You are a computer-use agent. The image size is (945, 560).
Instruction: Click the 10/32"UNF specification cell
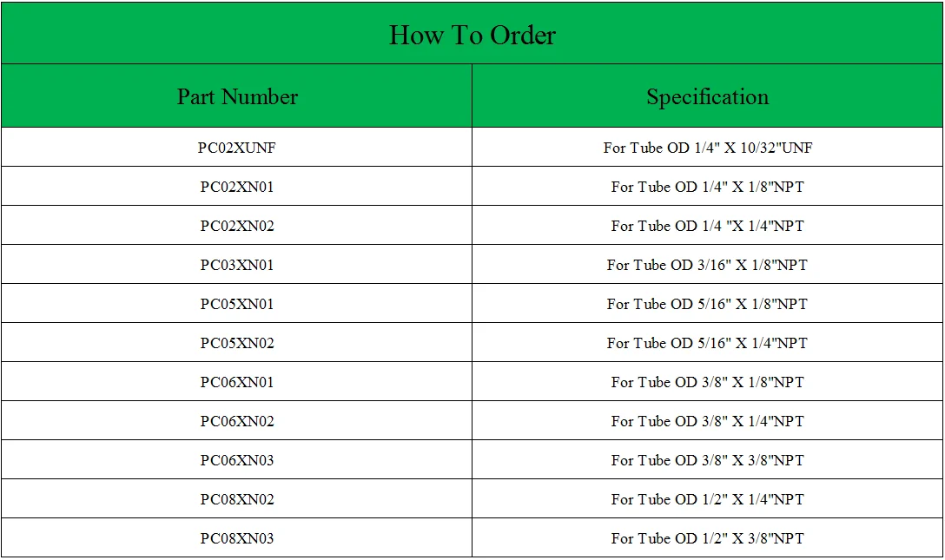tap(708, 148)
